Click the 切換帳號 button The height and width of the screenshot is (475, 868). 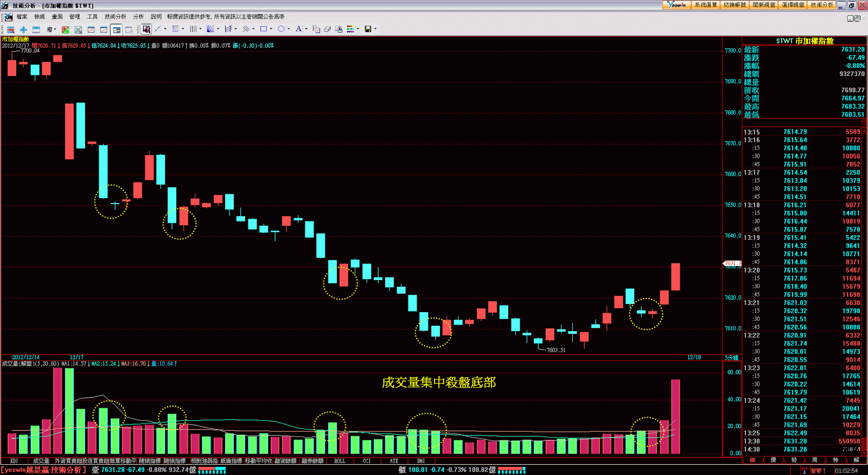[x=735, y=5]
